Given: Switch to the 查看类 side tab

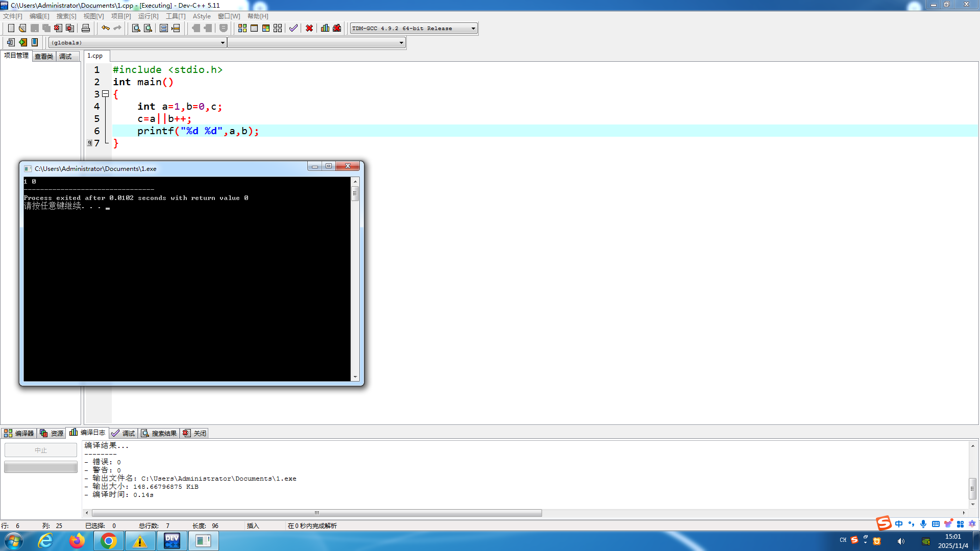Looking at the screenshot, I should [x=44, y=56].
